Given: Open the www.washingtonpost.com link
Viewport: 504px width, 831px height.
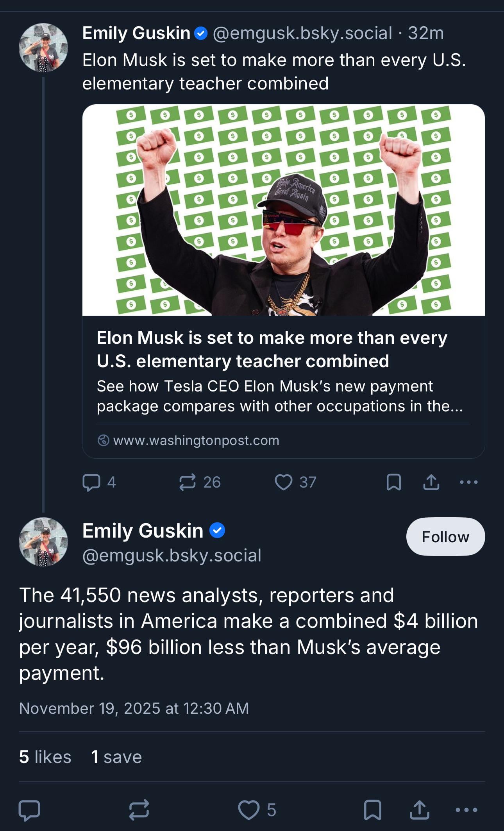Looking at the screenshot, I should [x=196, y=440].
